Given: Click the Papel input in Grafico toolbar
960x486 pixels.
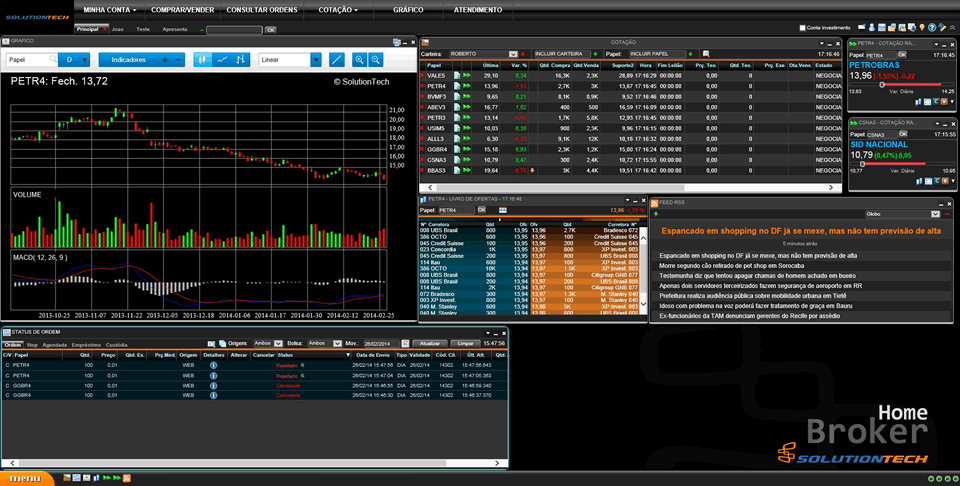Looking at the screenshot, I should click(x=28, y=59).
